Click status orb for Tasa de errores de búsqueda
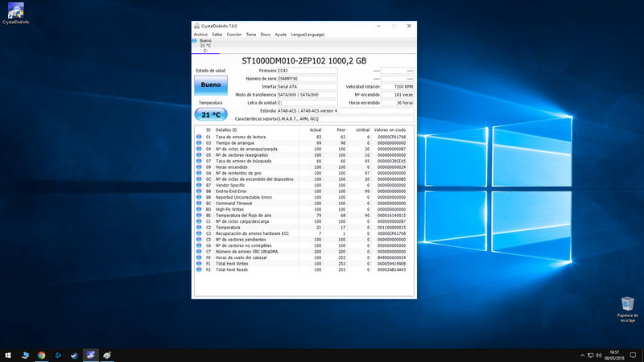The image size is (644, 362). pos(199,161)
